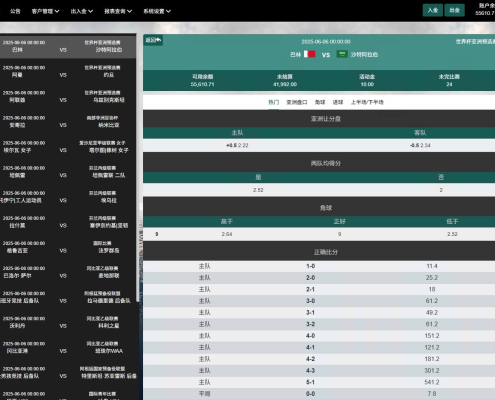Open the 上半场/下半场 tab
This screenshot has width=495, height=400.
point(367,102)
